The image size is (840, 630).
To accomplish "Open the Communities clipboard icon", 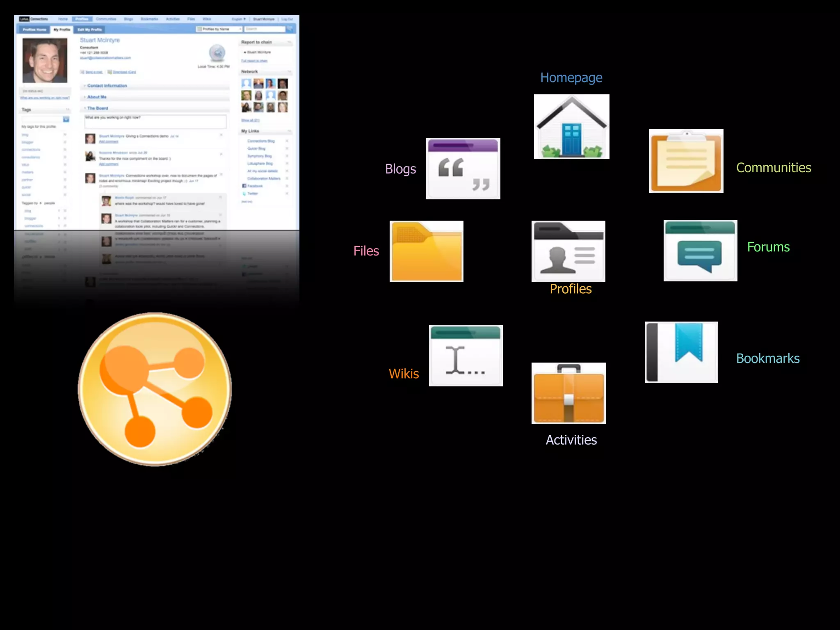I will [x=686, y=161].
